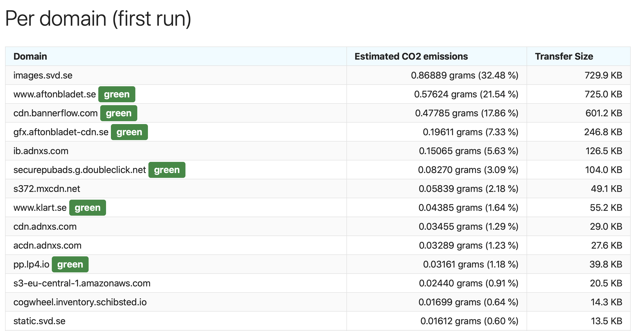Viewport: 644px width, 331px height.
Task: Click emissions value 0.03161 grams (1.18 %)
Action: click(x=470, y=264)
